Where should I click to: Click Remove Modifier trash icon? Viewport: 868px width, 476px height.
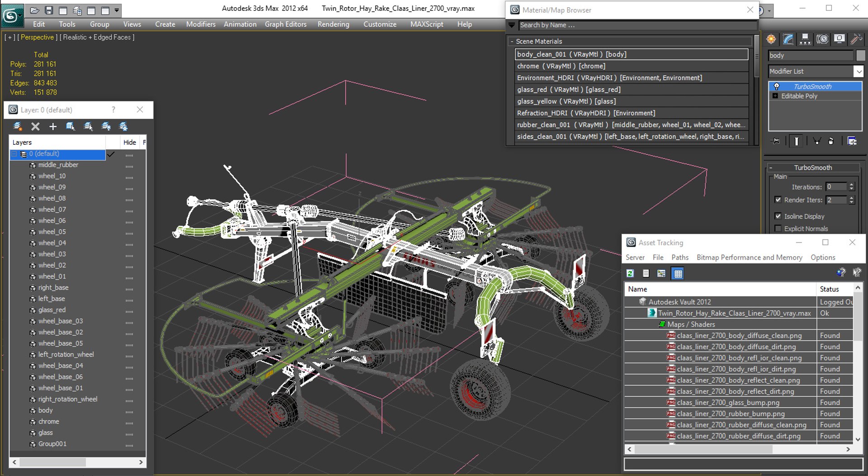831,141
